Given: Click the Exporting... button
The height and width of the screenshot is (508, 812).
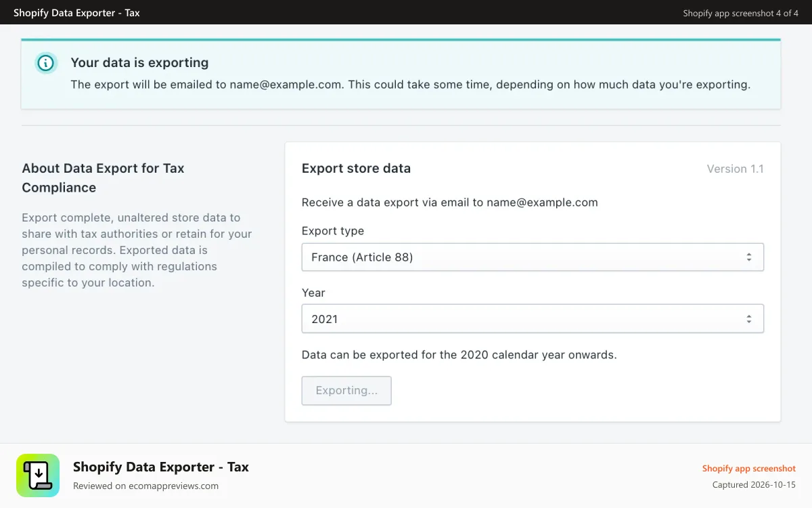Looking at the screenshot, I should click(346, 391).
